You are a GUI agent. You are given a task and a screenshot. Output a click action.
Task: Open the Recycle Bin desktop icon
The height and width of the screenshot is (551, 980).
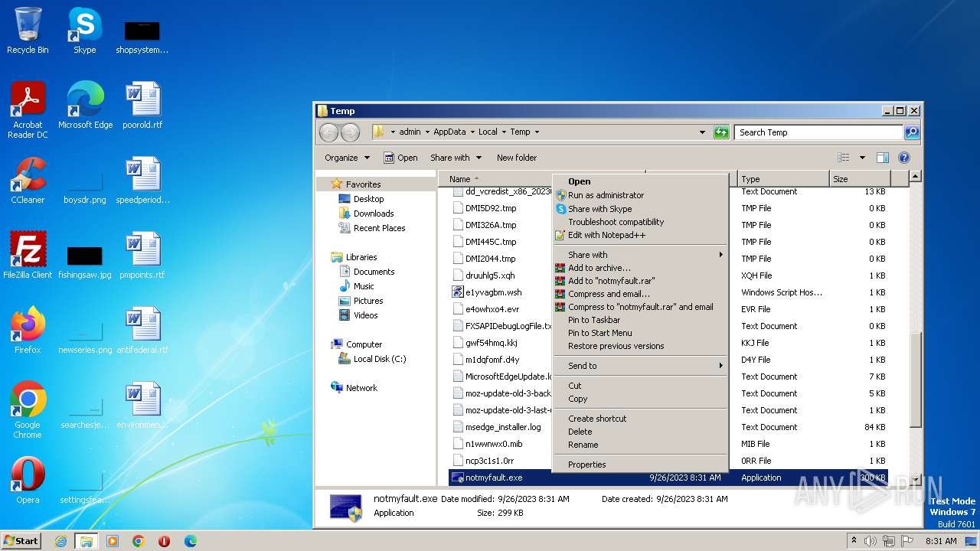(28, 31)
